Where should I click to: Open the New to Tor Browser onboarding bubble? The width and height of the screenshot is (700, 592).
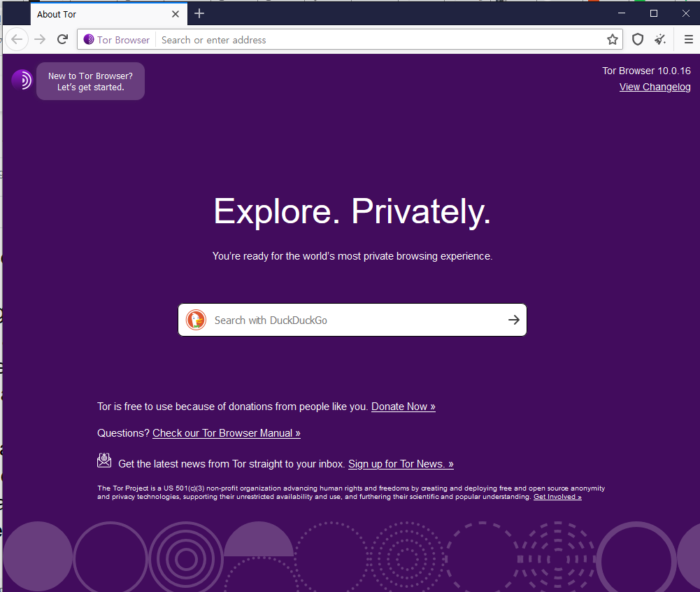click(90, 81)
